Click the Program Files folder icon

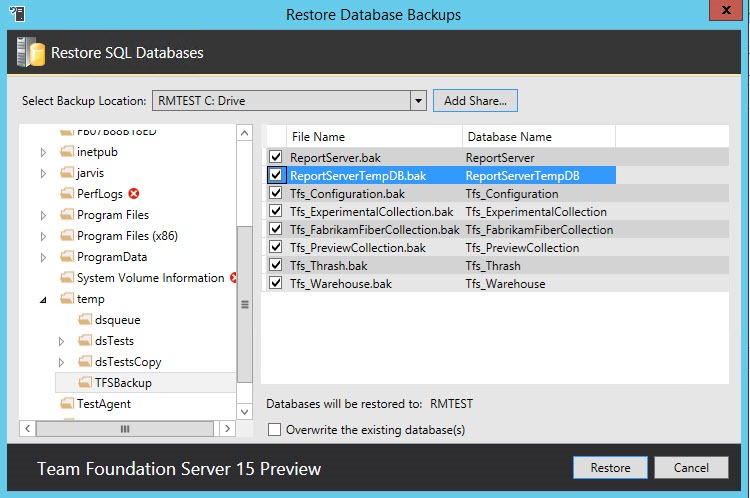click(67, 215)
